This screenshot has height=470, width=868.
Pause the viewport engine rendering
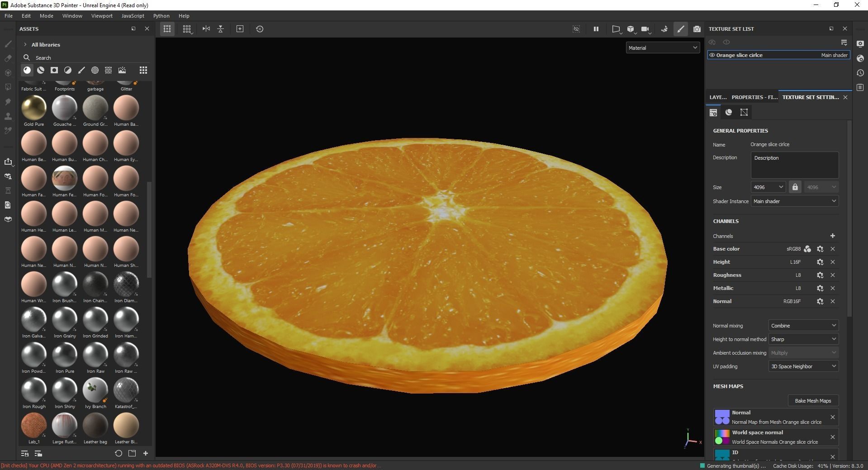point(596,29)
